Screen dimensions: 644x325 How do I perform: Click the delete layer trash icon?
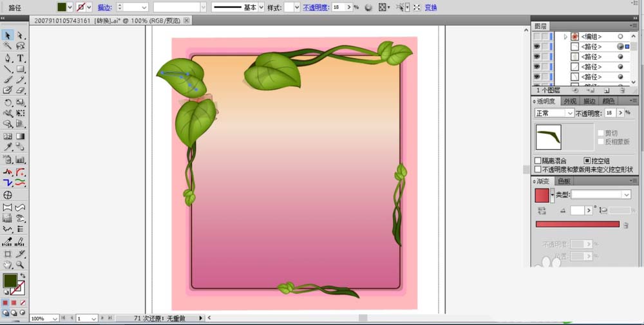pyautogui.click(x=621, y=91)
